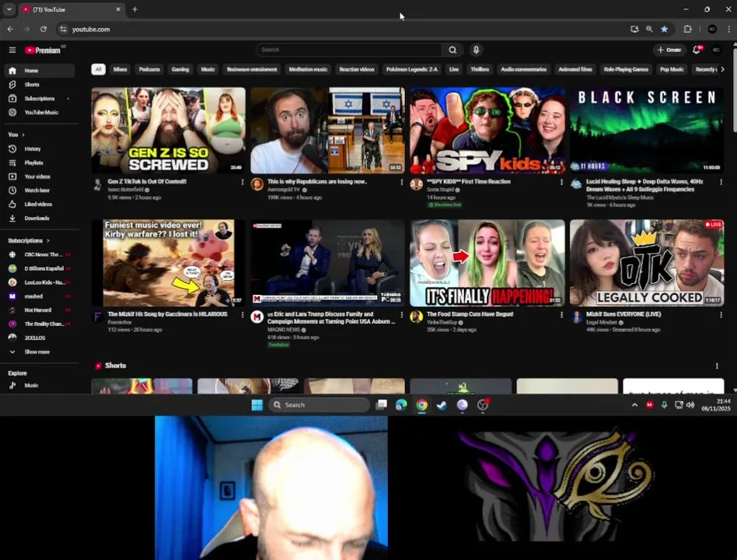
Task: Select the Reaction videos chip
Action: (x=357, y=69)
